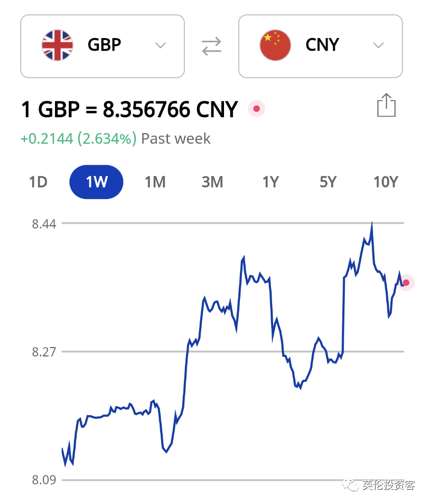View the 10Y chart range
Image resolution: width=429 pixels, height=504 pixels.
click(x=386, y=182)
